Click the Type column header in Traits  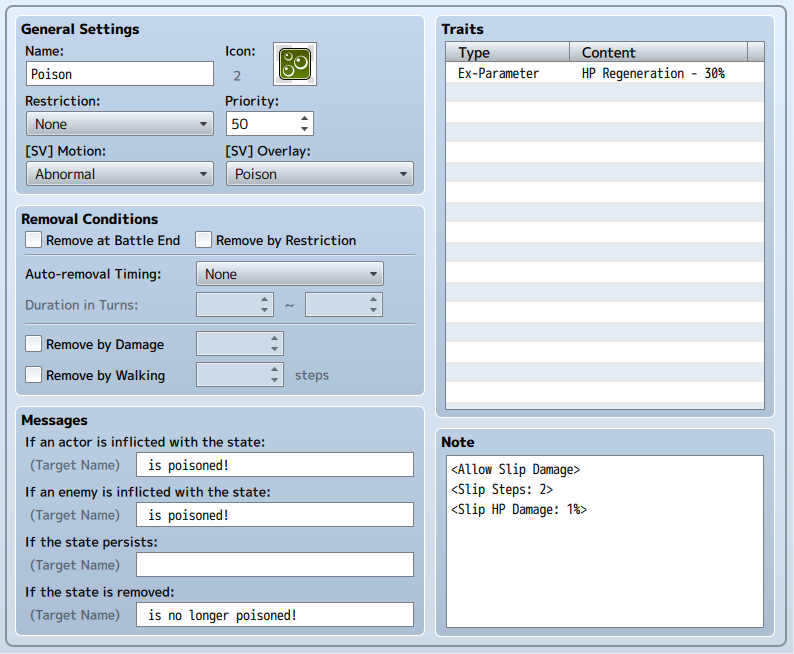coord(507,52)
